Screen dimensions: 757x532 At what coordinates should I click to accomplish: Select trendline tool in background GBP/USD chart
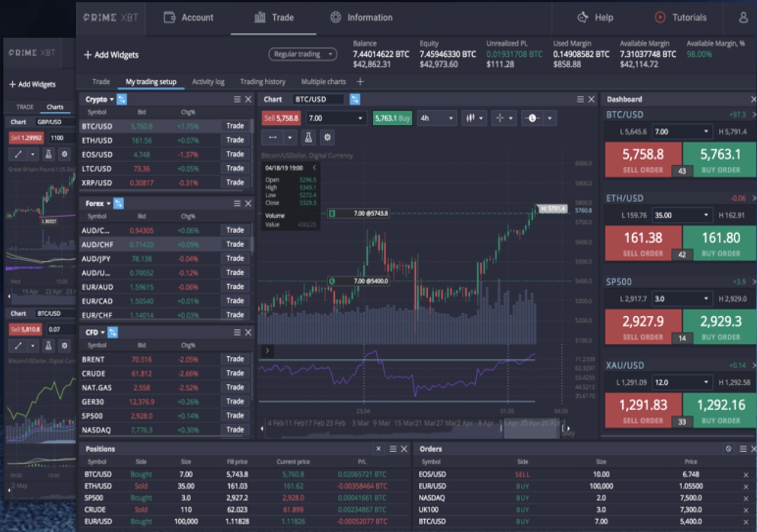click(x=18, y=154)
